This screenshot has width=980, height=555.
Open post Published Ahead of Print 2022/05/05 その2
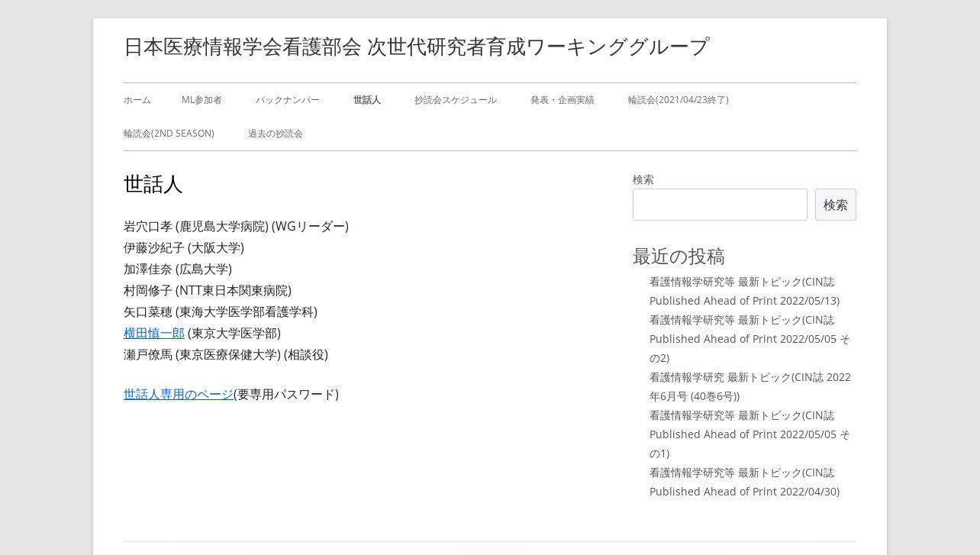click(750, 339)
